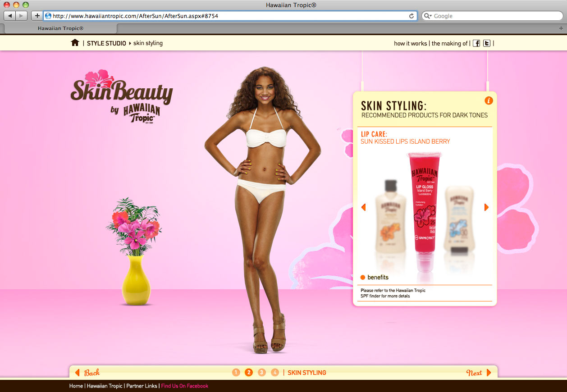
Task: Click the Google search magnifier dropdown
Action: click(x=428, y=16)
